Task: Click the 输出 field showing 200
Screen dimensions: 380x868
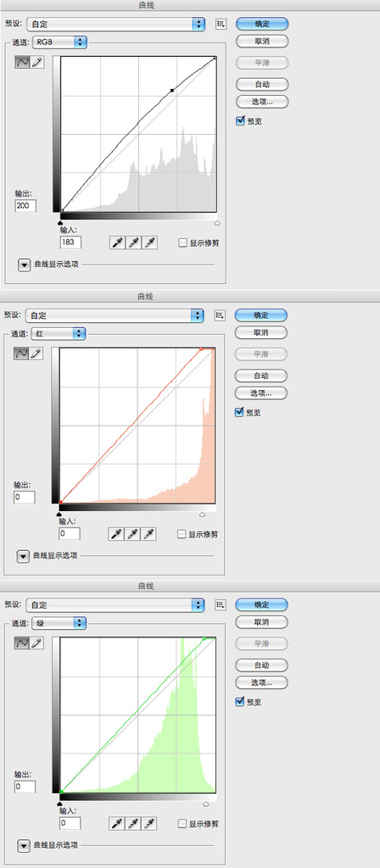Action: [26, 206]
